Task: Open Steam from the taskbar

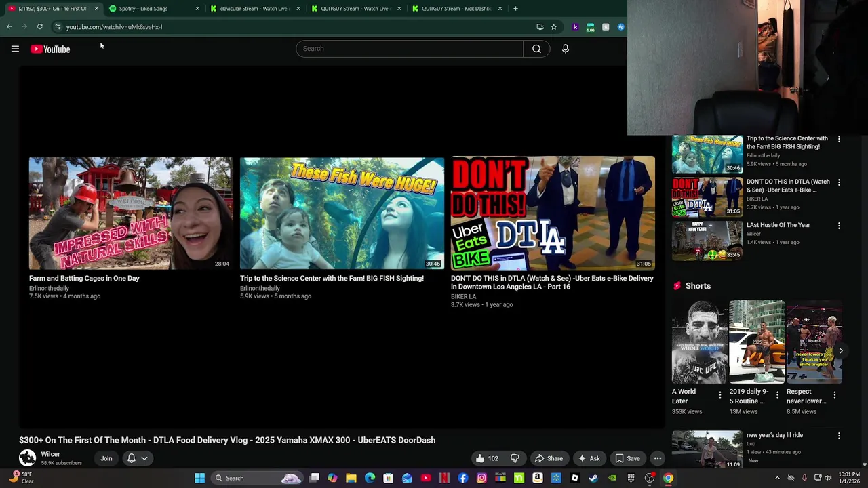Action: tap(593, 478)
